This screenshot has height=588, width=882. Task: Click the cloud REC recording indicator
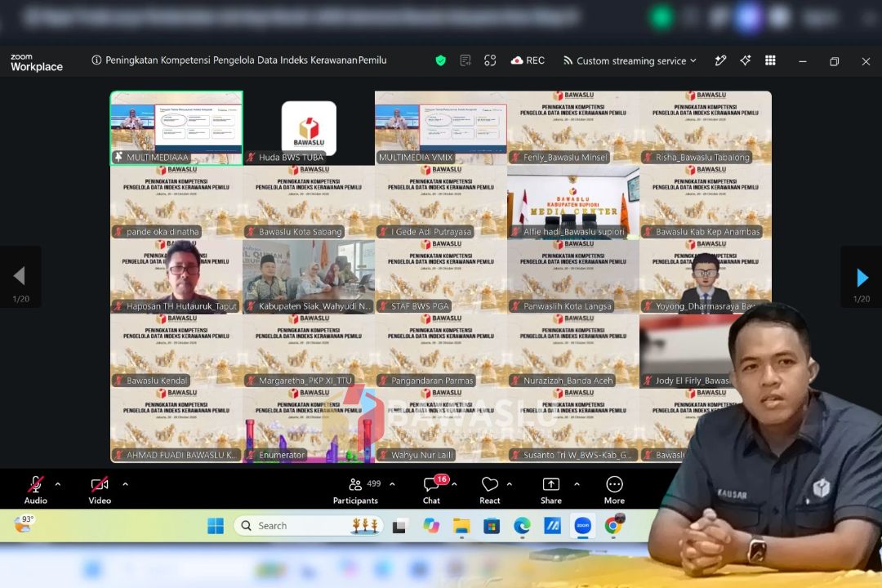(x=528, y=60)
